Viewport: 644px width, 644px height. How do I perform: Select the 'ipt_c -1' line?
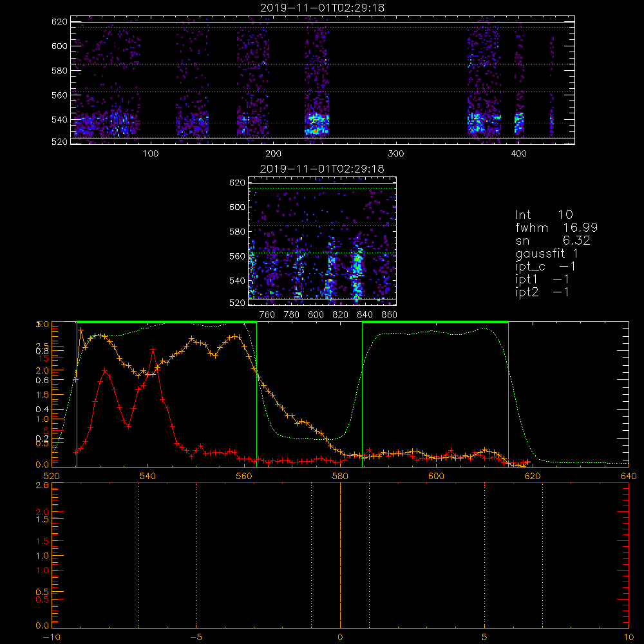tap(545, 266)
